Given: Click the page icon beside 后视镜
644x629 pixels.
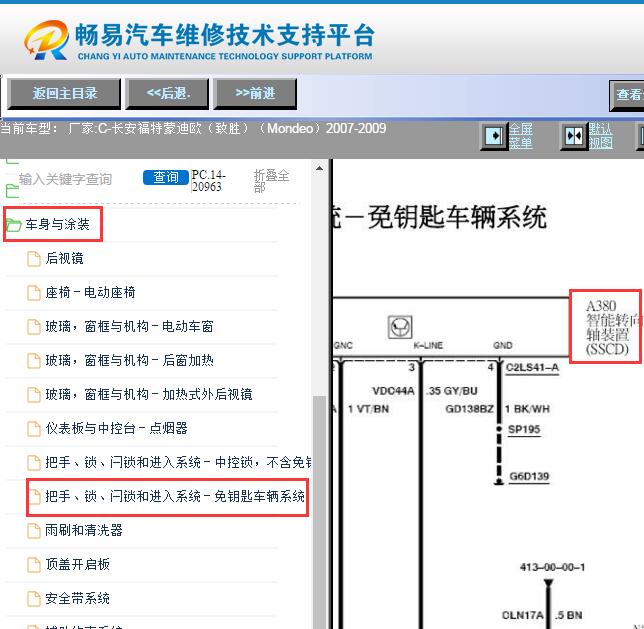Looking at the screenshot, I should 34,259.
